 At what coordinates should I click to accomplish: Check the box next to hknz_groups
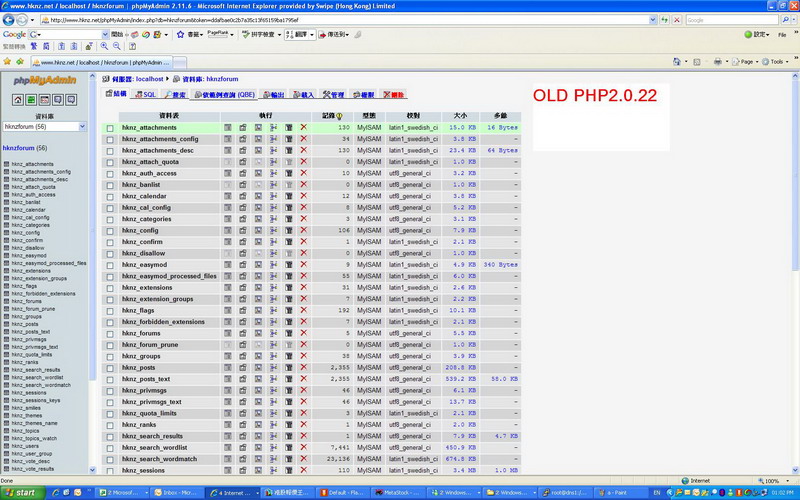tap(110, 356)
